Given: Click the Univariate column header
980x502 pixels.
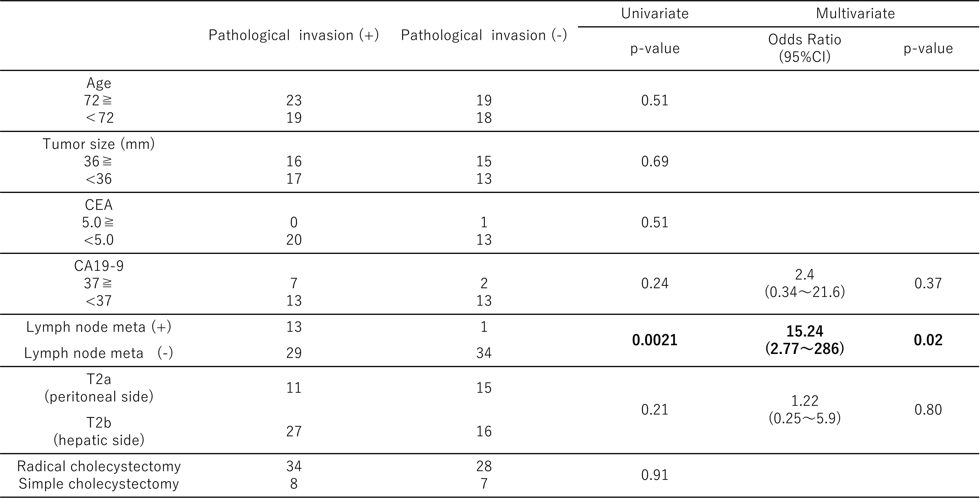Looking at the screenshot, I should click(654, 14).
